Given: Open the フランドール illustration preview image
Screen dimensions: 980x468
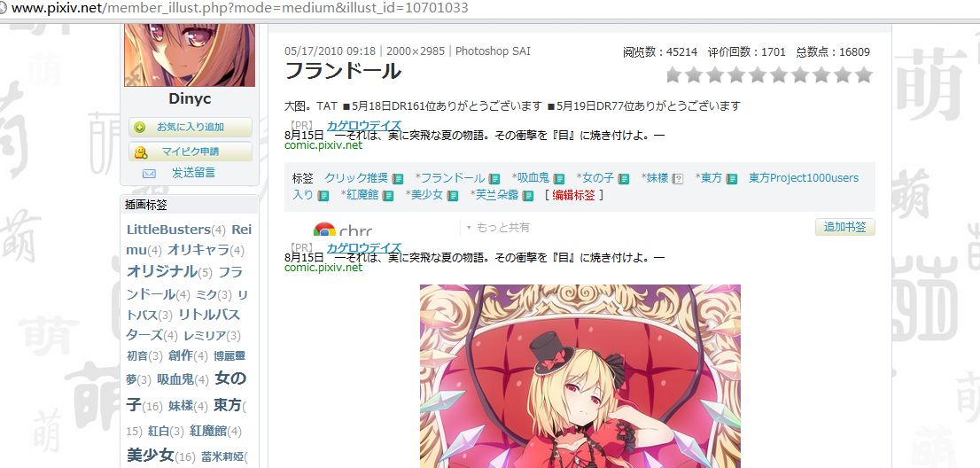Looking at the screenshot, I should click(580, 376).
